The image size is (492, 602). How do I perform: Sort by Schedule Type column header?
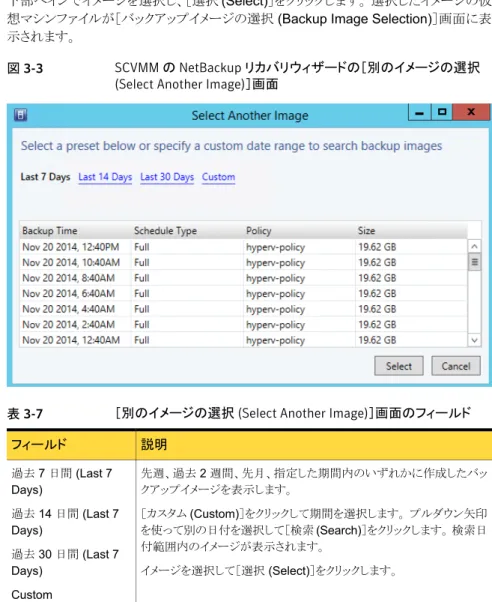(x=187, y=230)
